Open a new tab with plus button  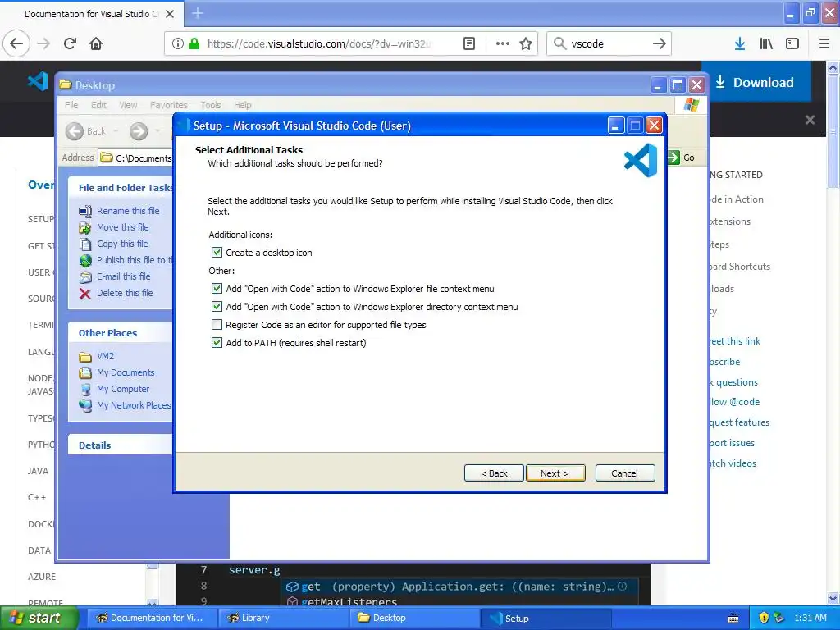tap(198, 13)
